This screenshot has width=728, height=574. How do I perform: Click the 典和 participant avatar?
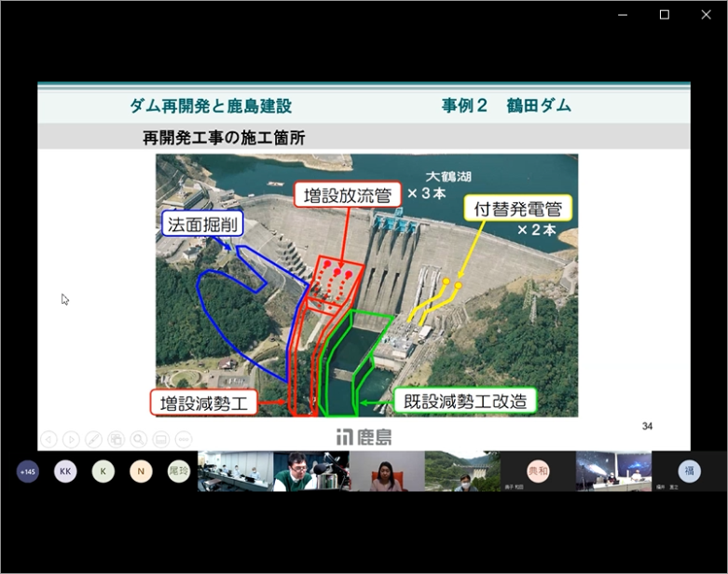(x=538, y=471)
